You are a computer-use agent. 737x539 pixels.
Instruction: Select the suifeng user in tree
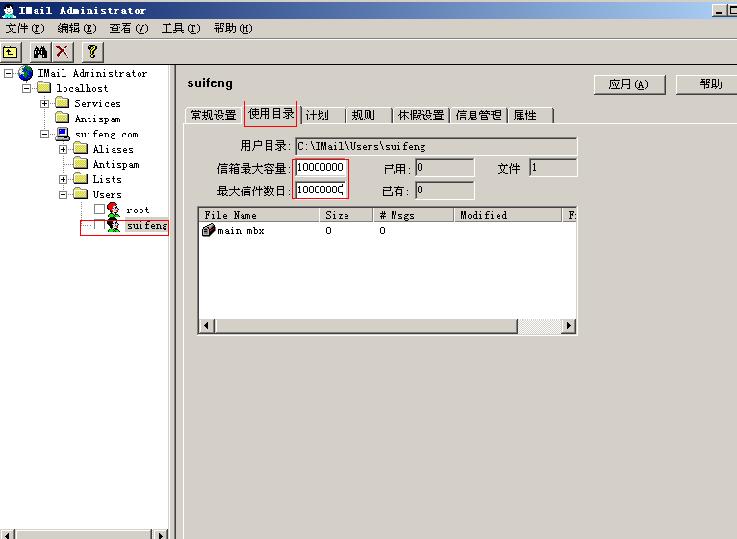point(147,226)
